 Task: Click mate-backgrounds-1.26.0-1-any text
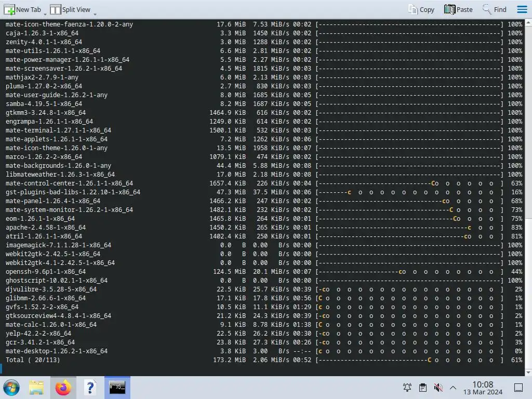click(58, 166)
